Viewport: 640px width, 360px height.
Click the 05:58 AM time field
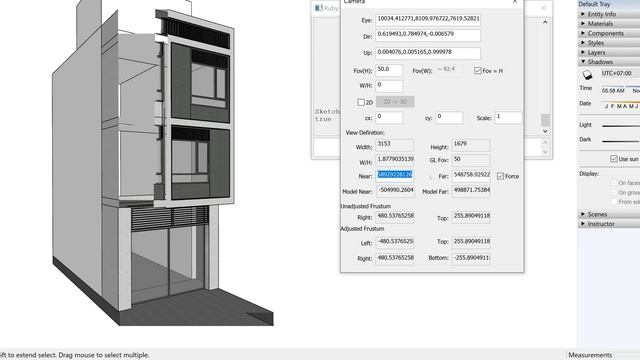click(613, 91)
